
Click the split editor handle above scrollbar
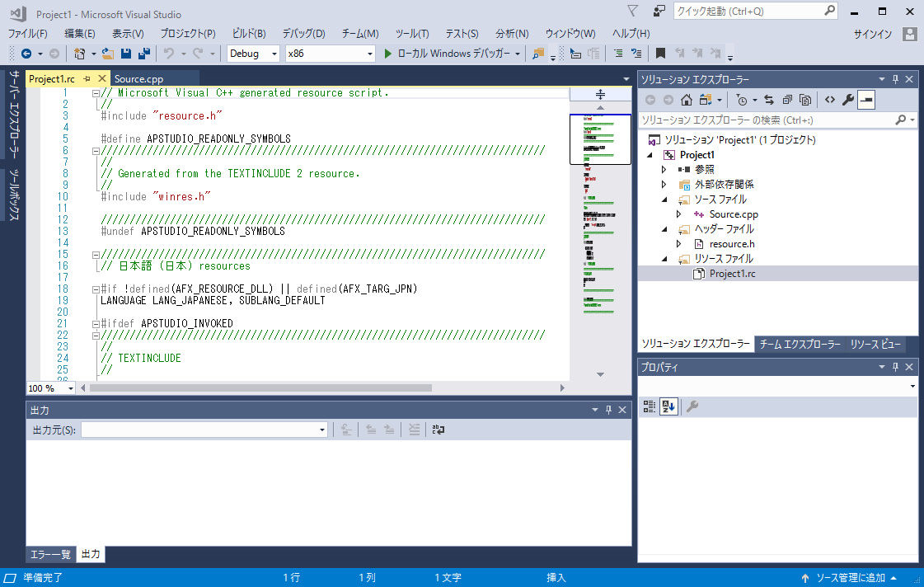click(x=601, y=94)
